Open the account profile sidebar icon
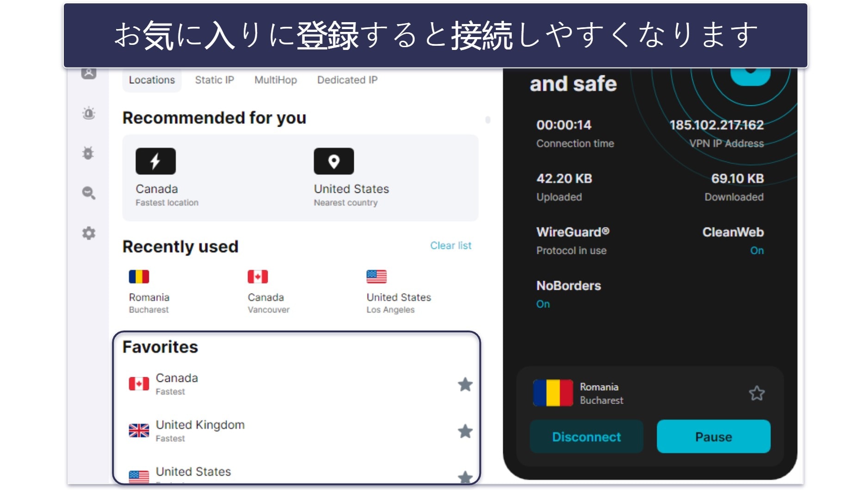The image size is (868, 490). pos(88,73)
